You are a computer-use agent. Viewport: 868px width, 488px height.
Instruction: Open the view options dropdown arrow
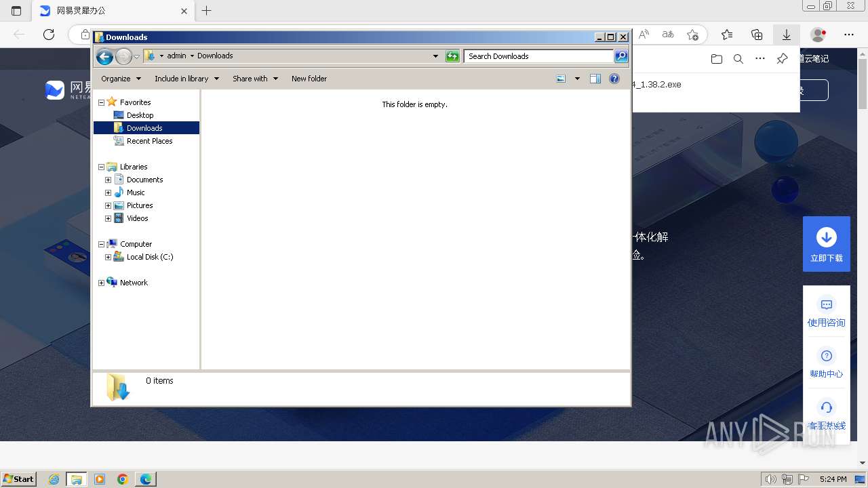(577, 79)
